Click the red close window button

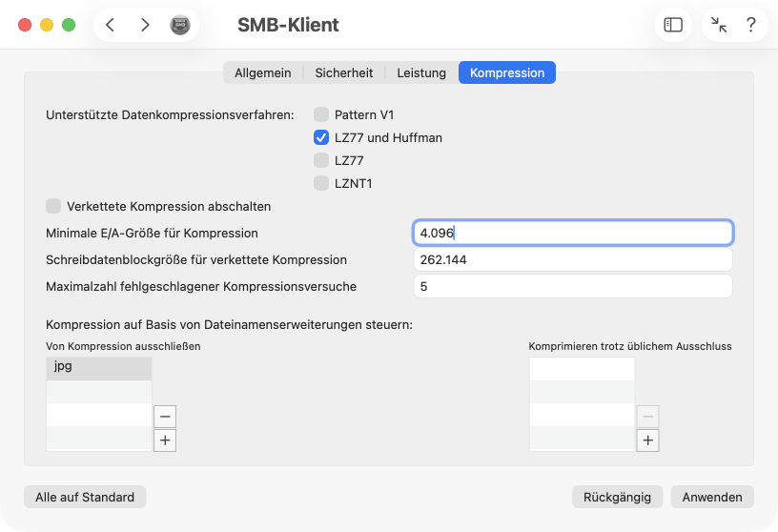(x=25, y=25)
